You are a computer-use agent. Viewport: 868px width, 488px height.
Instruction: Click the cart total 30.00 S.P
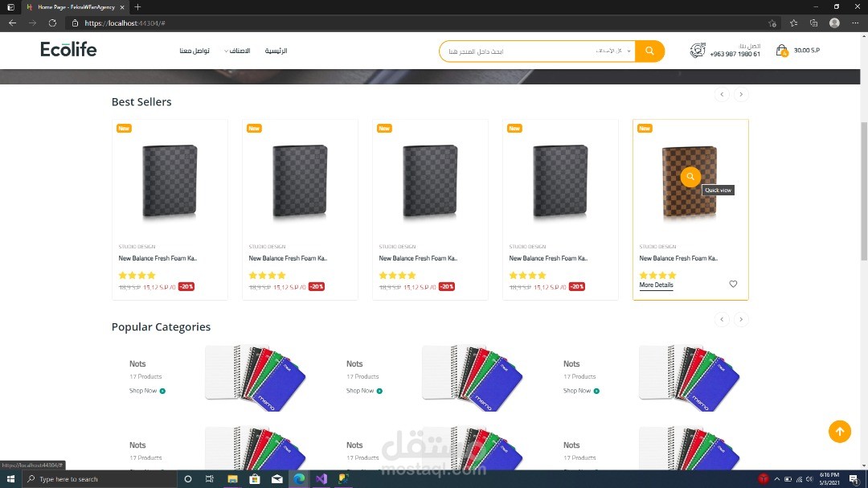pos(807,51)
